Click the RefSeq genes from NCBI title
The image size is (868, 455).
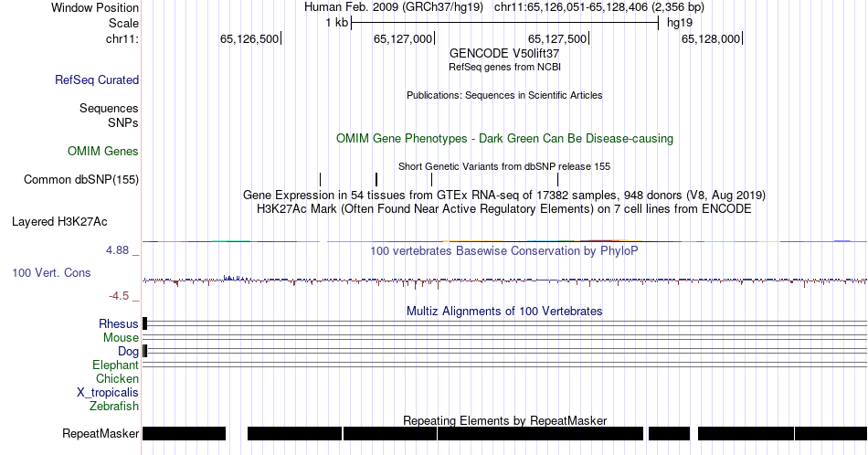tap(504, 67)
